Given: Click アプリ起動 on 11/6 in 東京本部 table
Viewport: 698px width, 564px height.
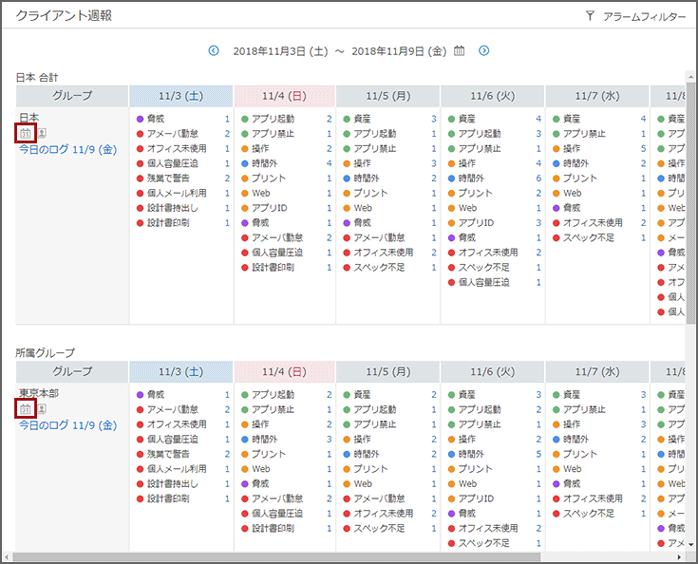Looking at the screenshot, I should point(479,410).
